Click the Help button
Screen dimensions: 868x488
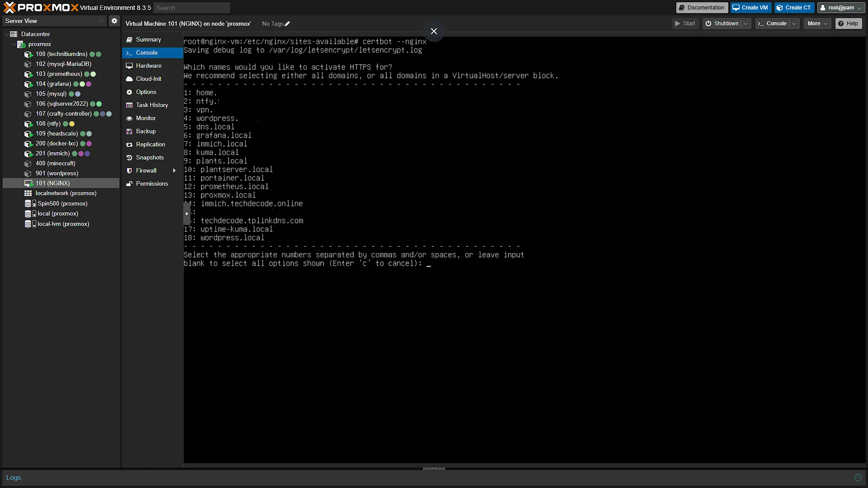(848, 23)
